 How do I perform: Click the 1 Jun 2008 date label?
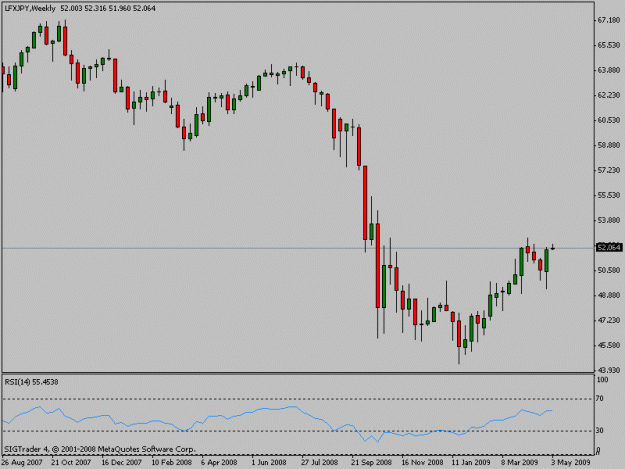pos(269,463)
